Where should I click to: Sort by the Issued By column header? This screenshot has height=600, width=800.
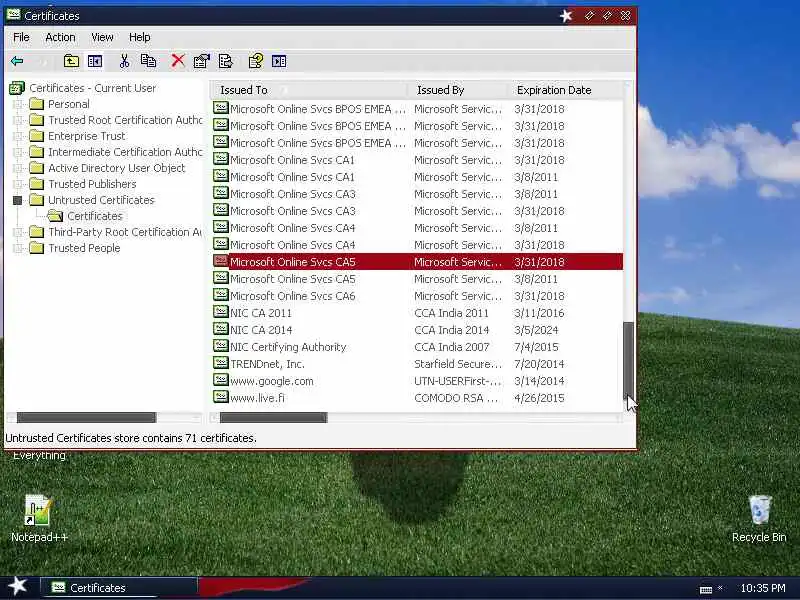(x=458, y=90)
